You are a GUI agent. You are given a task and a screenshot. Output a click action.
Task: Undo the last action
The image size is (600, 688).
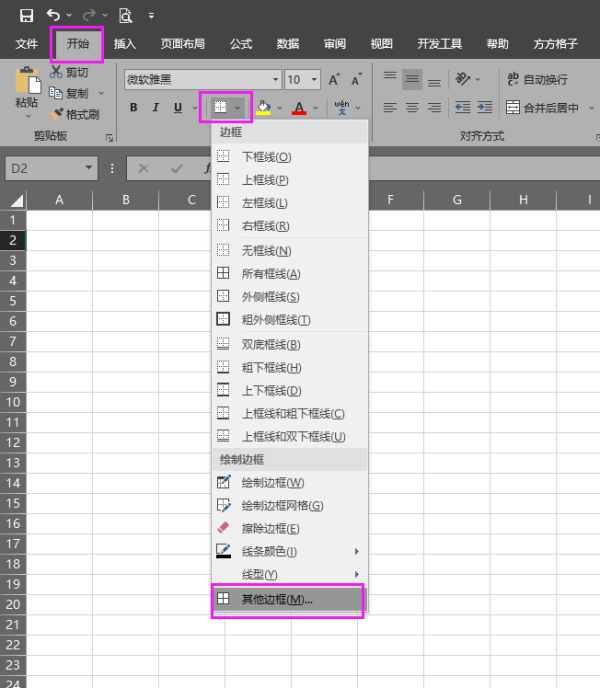tap(53, 16)
